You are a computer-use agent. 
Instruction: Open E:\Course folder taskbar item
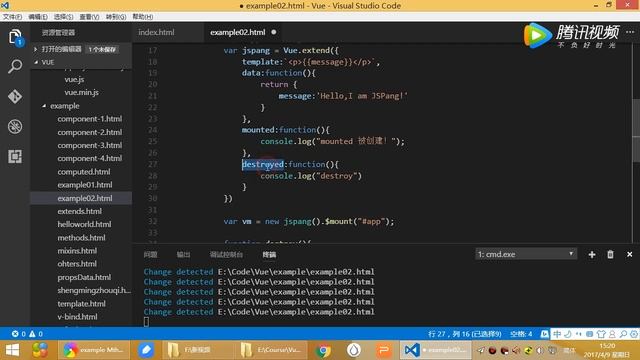271,350
